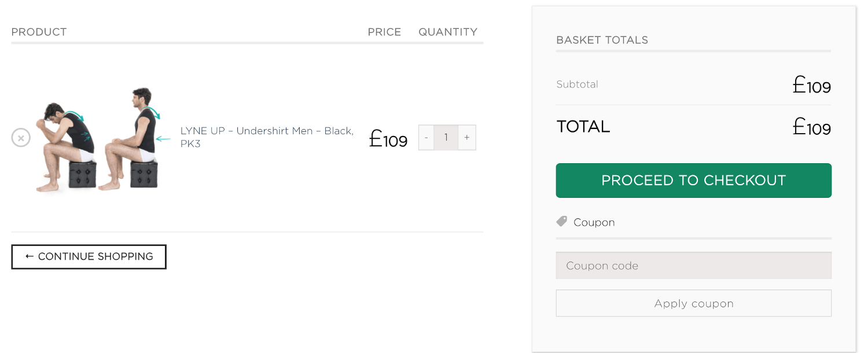Open the LYNE UP Undershirt product link
868x353 pixels.
tap(267, 137)
